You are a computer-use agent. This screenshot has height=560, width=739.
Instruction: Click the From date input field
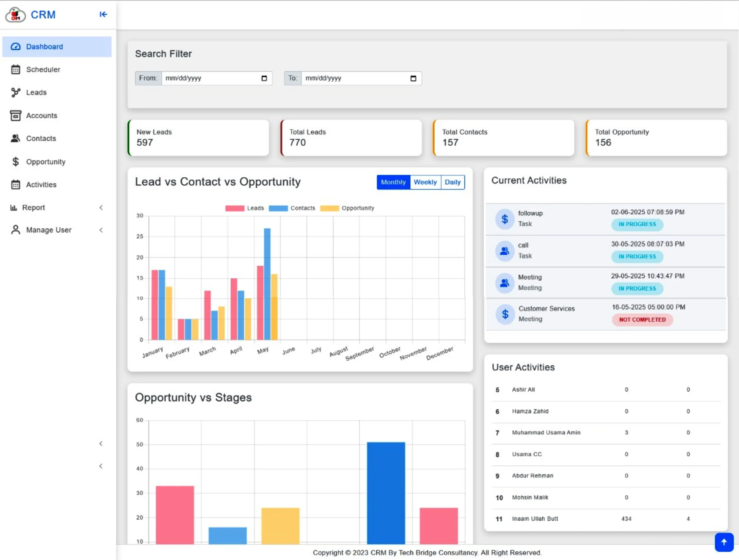210,78
